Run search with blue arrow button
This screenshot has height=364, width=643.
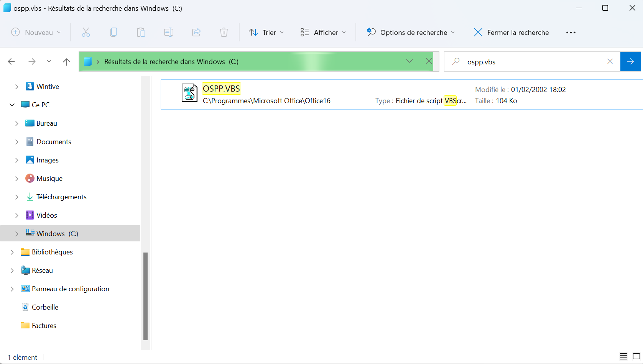click(x=630, y=62)
